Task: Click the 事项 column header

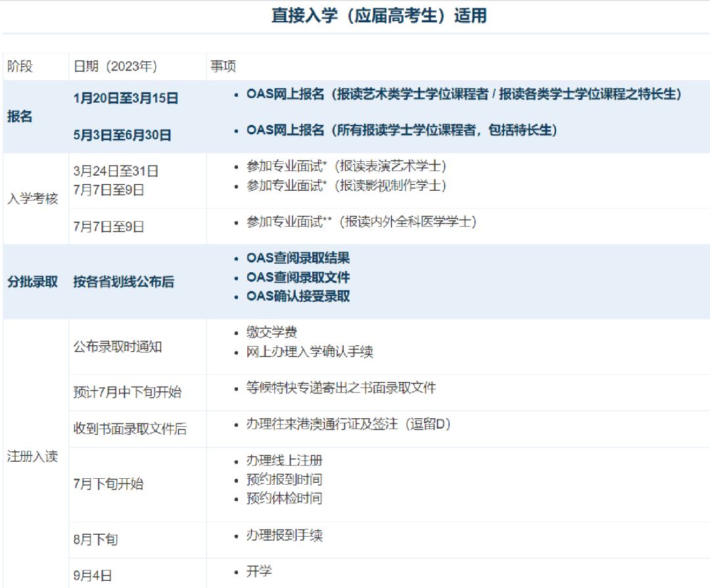Action: point(224,66)
